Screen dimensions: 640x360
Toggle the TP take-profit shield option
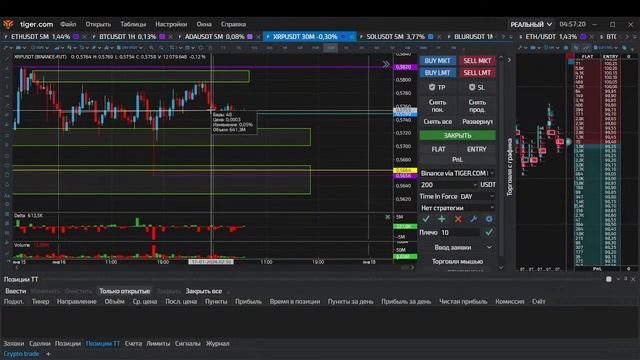pyautogui.click(x=438, y=87)
